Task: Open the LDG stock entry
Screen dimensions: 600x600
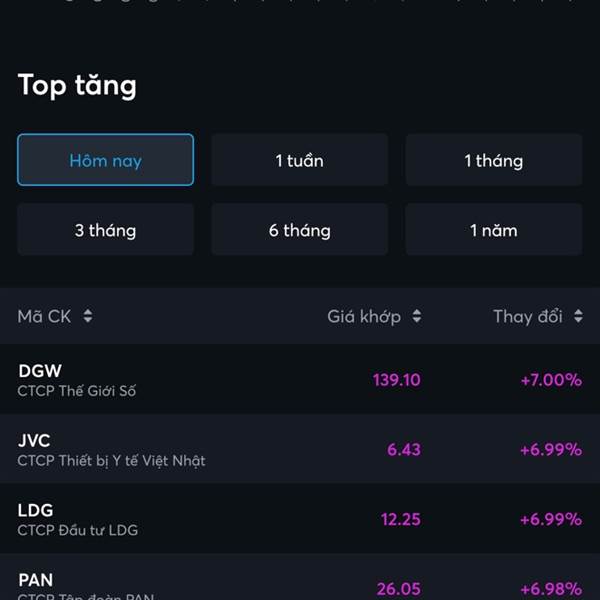Action: tap(300, 518)
